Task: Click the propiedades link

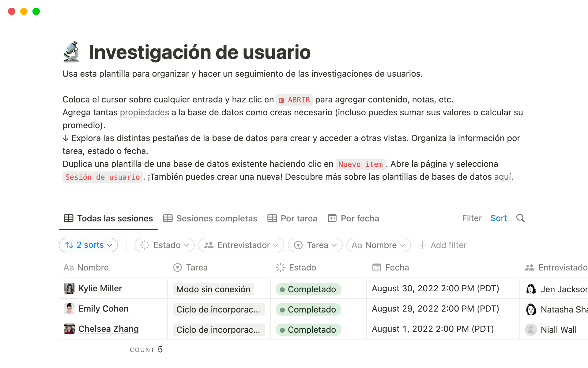Action: 144,112
